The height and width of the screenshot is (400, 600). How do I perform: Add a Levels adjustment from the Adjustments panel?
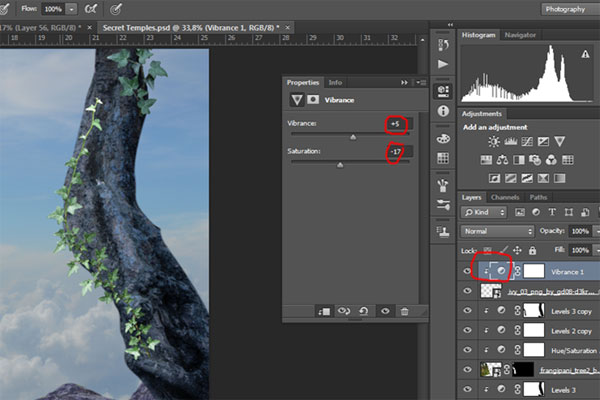pyautogui.click(x=511, y=143)
